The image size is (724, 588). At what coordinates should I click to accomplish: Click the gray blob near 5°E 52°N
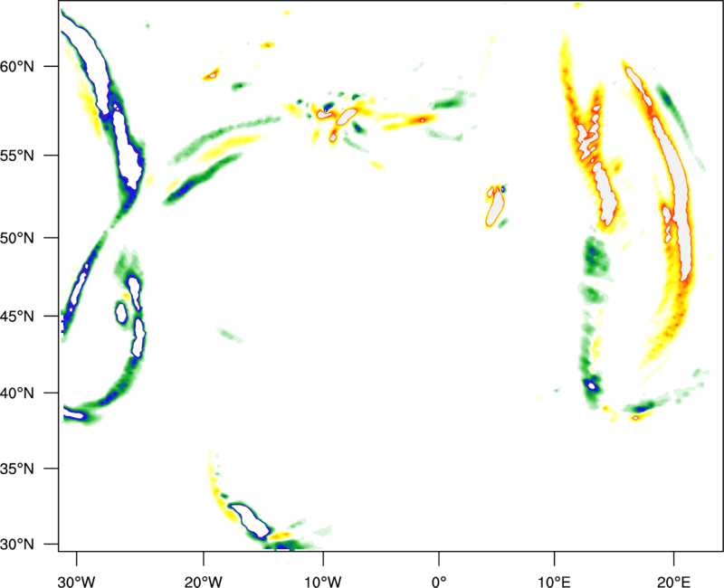(496, 208)
